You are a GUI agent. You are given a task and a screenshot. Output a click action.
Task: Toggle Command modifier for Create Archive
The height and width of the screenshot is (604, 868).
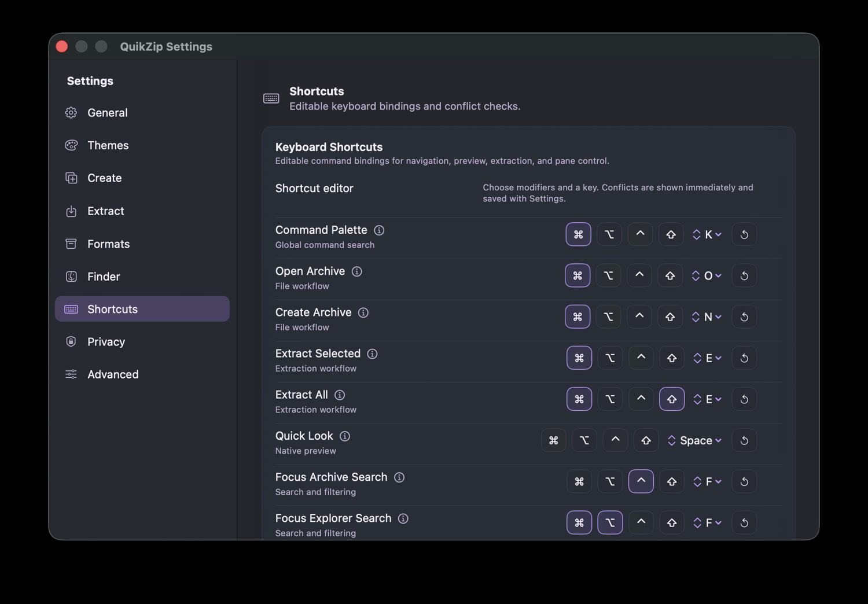(x=578, y=316)
